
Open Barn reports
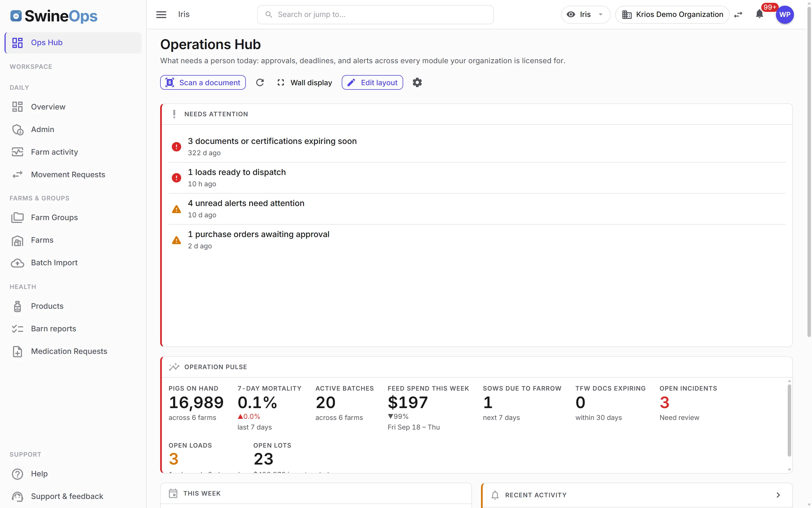73,329
